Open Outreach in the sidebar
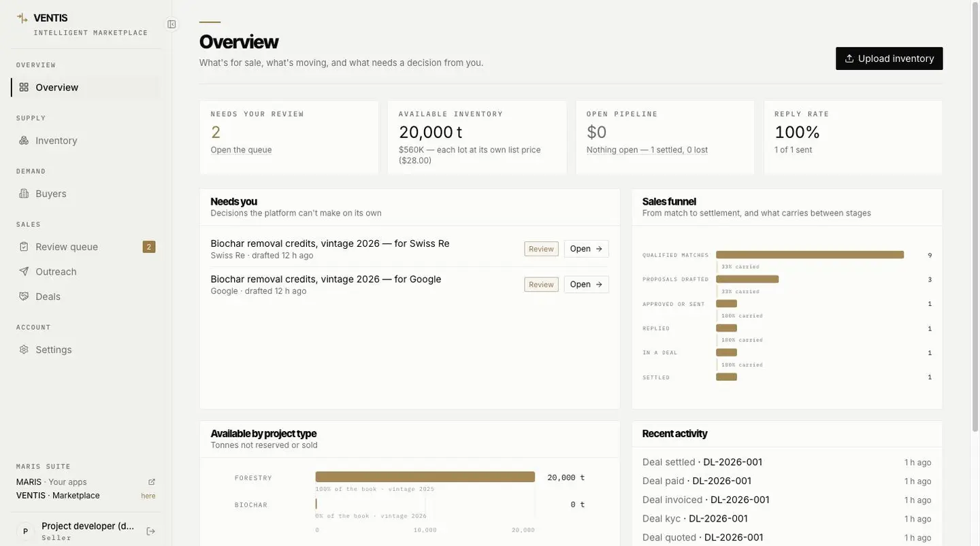Viewport: 980px width, 546px height. pyautogui.click(x=86, y=271)
